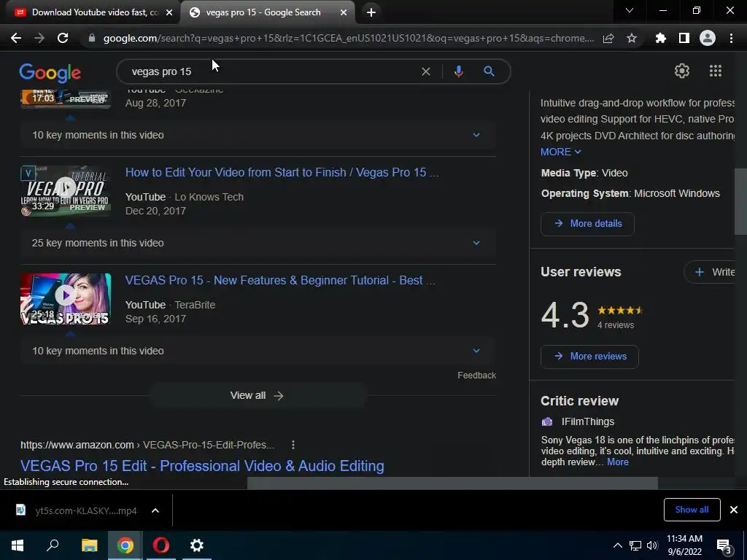Click the Write review button
The image size is (747, 560).
pyautogui.click(x=711, y=272)
